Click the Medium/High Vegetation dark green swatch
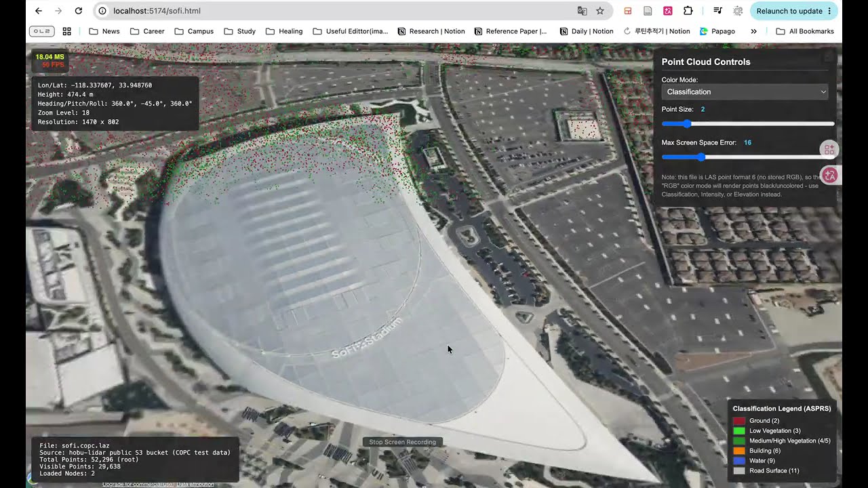Viewport: 868px width, 488px height. pos(738,441)
